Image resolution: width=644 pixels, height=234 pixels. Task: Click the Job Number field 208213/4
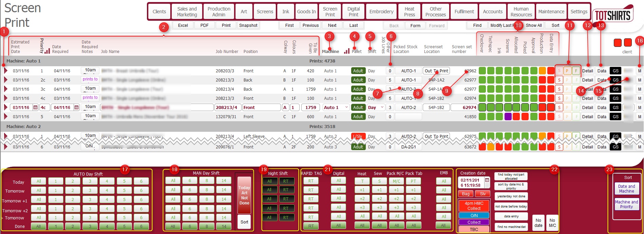click(x=227, y=108)
